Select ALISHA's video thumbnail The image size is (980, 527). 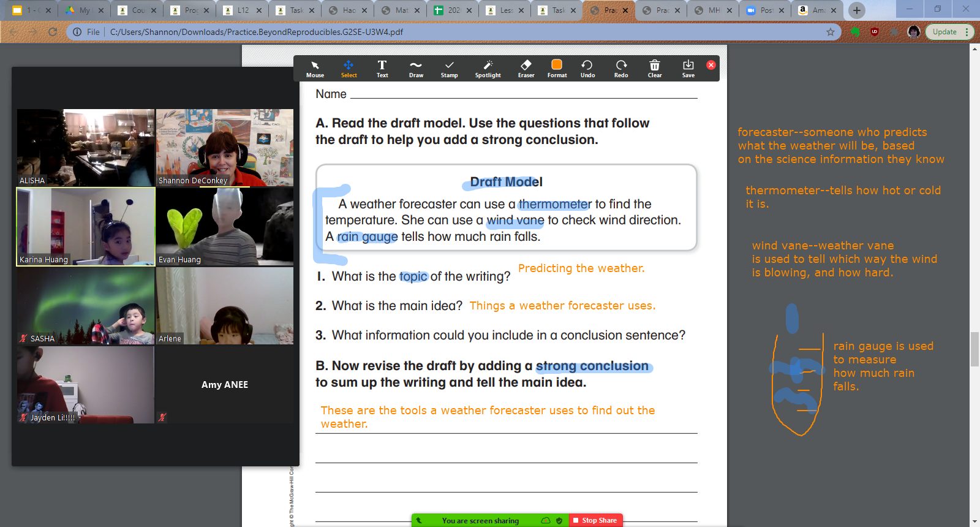[86, 148]
